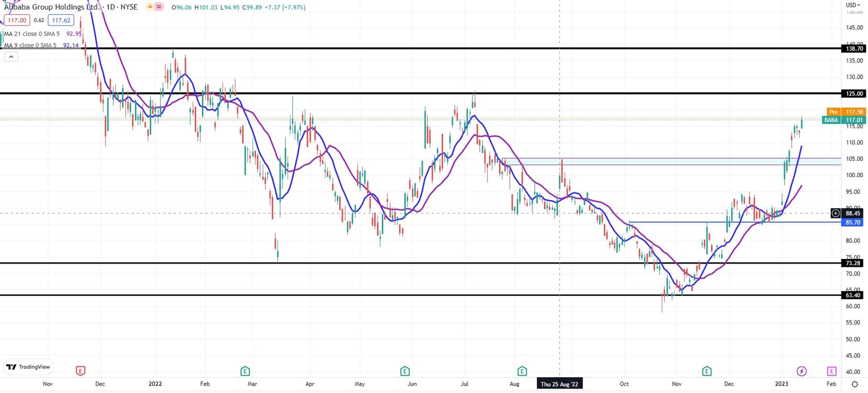Click the 125.00 horizontal line price label
This screenshot has height=393, width=868.
point(853,93)
